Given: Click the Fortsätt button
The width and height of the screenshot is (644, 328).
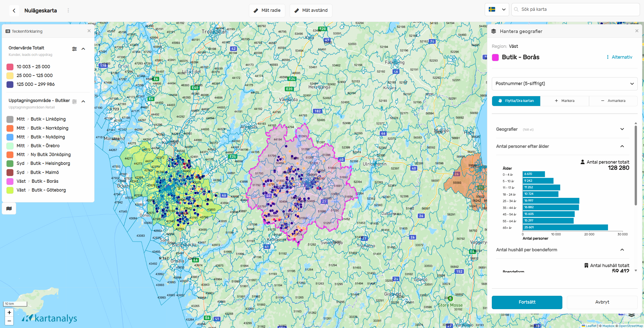Looking at the screenshot, I should click(x=527, y=302).
